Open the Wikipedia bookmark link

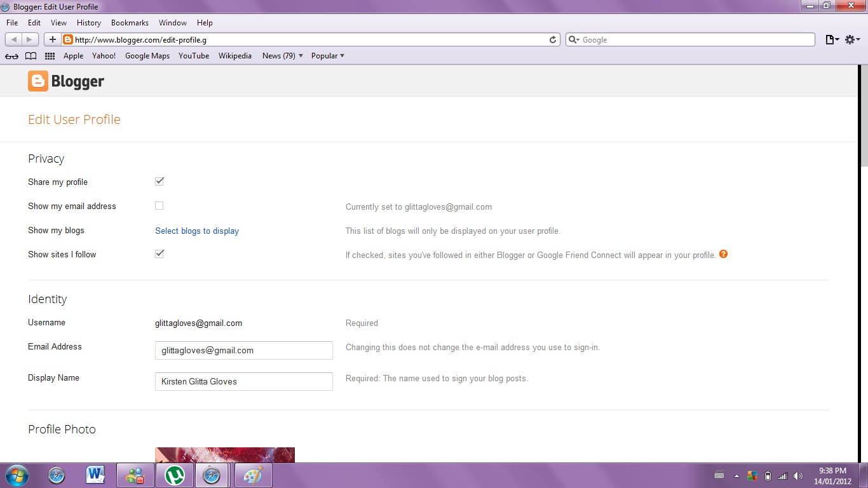coord(235,56)
